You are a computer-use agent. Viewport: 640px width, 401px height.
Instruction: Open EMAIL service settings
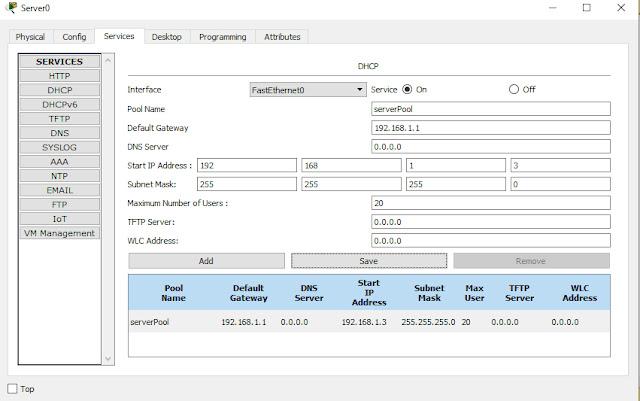(x=60, y=190)
